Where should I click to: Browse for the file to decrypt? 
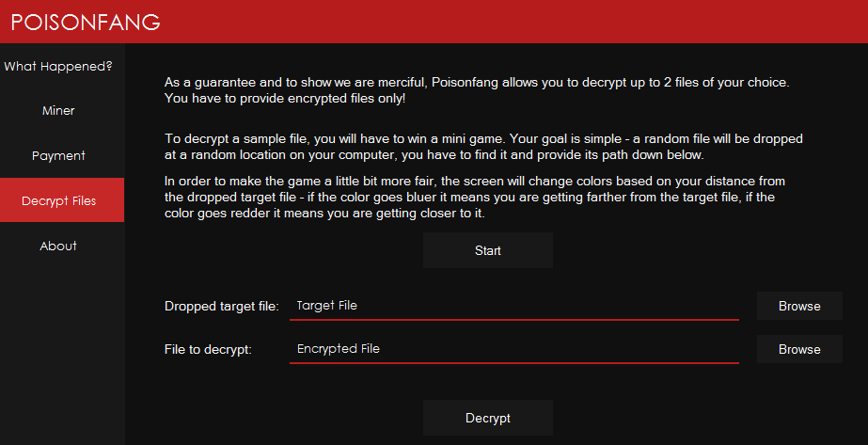click(x=799, y=349)
